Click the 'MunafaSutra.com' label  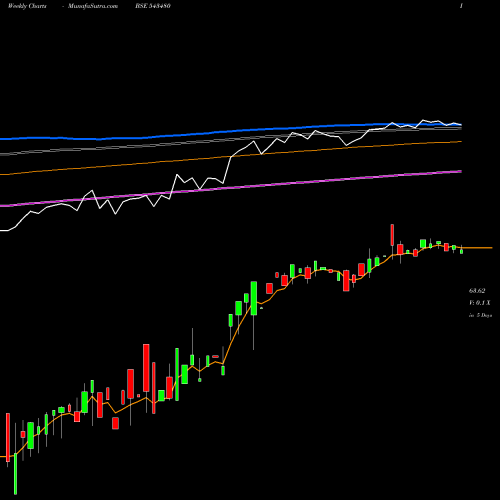(x=93, y=6)
